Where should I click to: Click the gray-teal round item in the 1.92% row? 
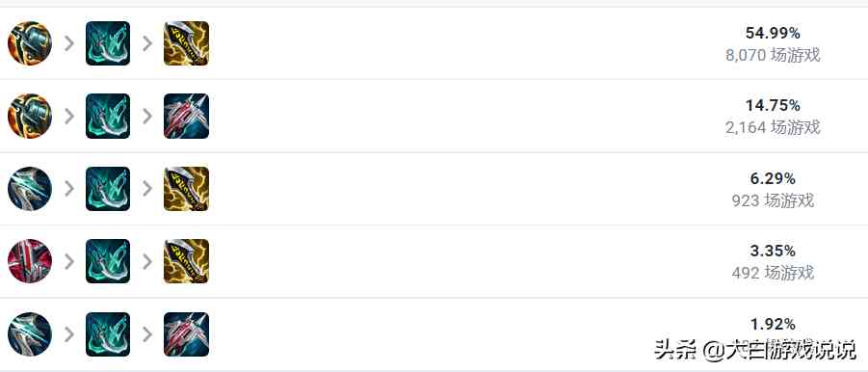click(30, 334)
